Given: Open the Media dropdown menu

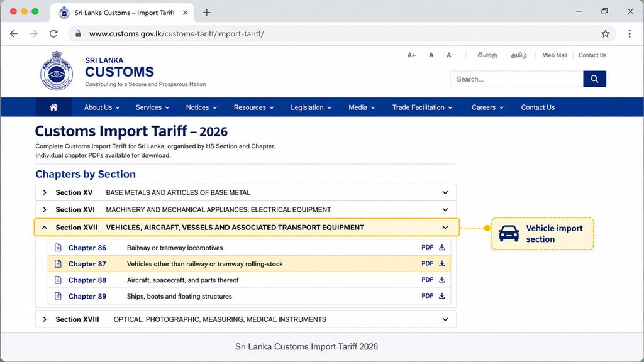Looking at the screenshot, I should (362, 107).
